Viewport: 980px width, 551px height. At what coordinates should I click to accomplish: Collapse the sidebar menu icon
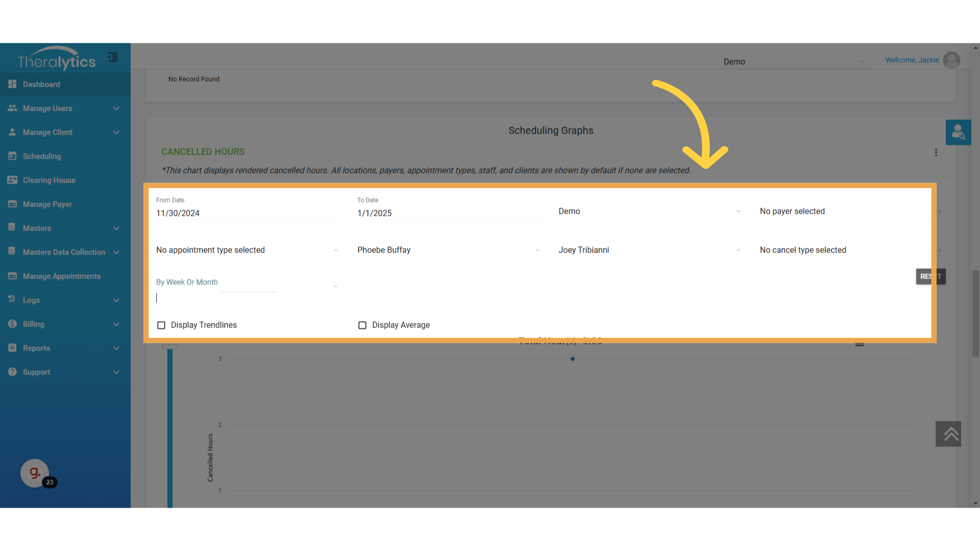point(113,57)
